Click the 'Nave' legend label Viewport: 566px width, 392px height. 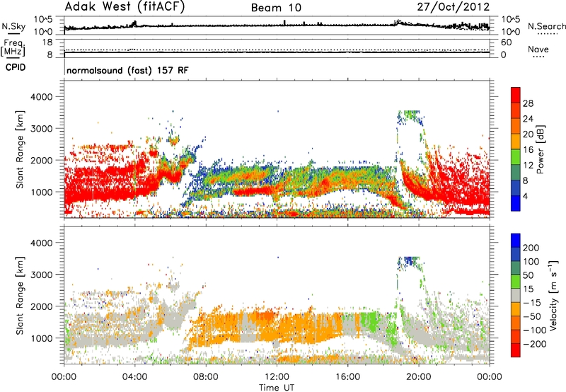[x=538, y=50]
